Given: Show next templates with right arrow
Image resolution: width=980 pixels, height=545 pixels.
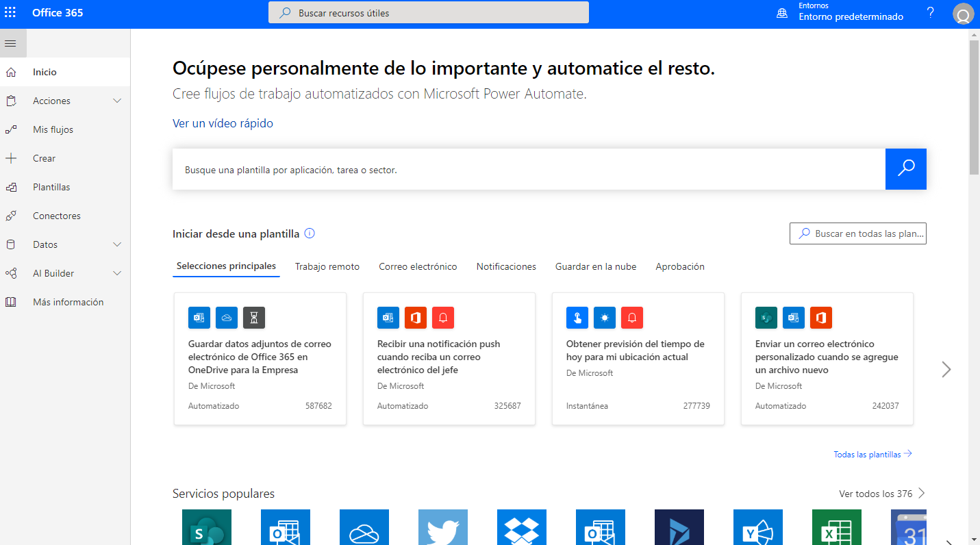Looking at the screenshot, I should click(946, 370).
